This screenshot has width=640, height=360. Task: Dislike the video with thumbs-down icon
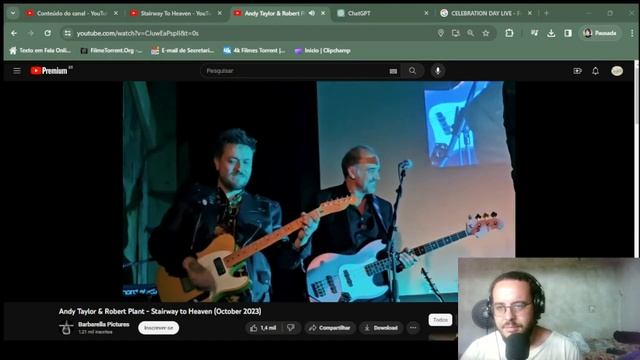click(x=291, y=328)
